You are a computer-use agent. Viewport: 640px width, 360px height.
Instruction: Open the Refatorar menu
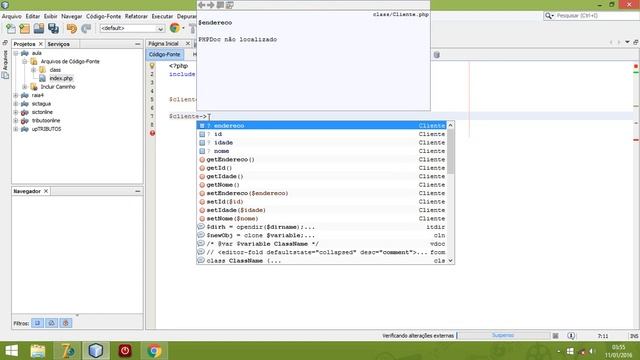(x=136, y=16)
